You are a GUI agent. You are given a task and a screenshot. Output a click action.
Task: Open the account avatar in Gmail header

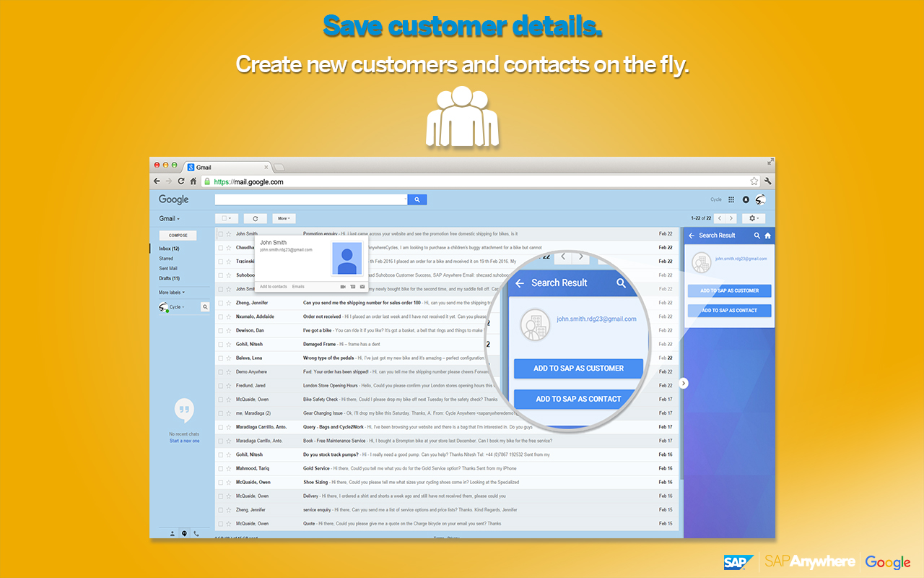tap(760, 199)
